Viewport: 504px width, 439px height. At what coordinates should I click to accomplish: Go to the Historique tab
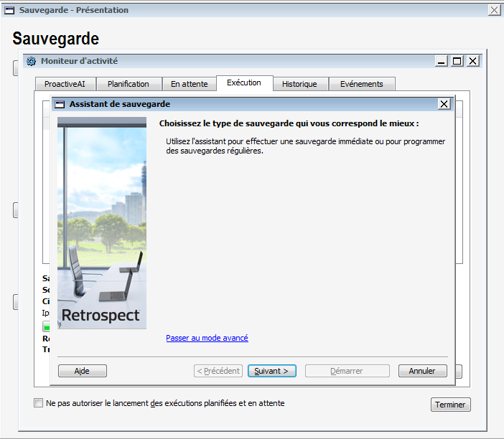pyautogui.click(x=299, y=84)
